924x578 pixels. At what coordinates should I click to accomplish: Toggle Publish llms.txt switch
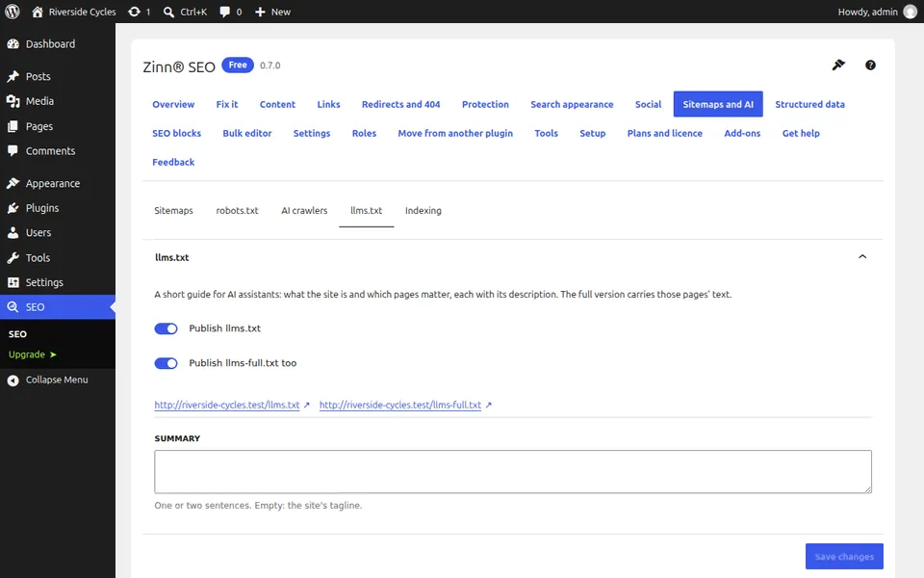click(x=166, y=328)
